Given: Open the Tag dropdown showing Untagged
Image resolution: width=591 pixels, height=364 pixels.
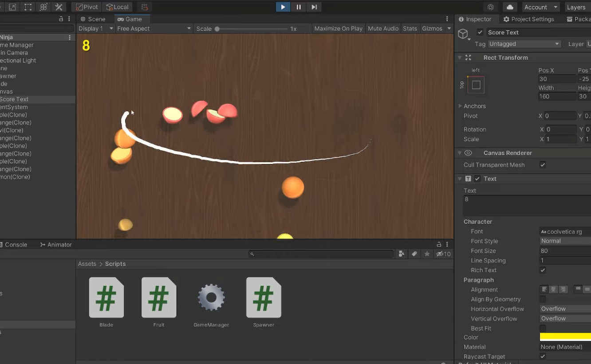Looking at the screenshot, I should (x=524, y=44).
